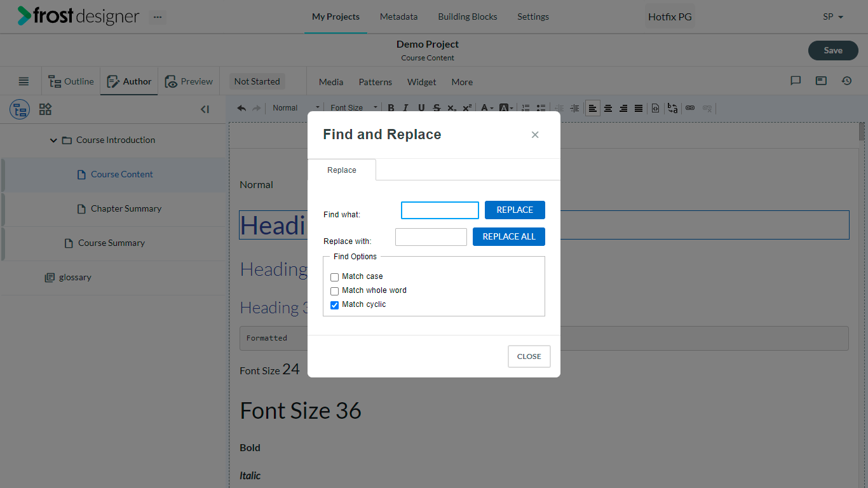Open the Font Size dropdown
868x488 pixels.
point(354,108)
